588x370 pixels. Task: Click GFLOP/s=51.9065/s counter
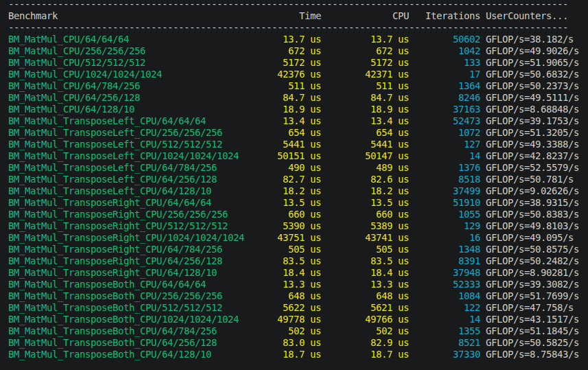point(532,62)
